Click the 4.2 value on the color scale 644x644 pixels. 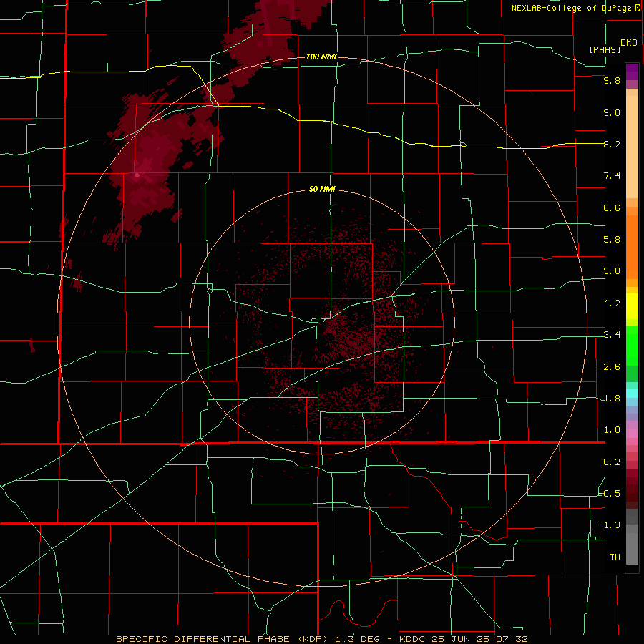tap(612, 303)
